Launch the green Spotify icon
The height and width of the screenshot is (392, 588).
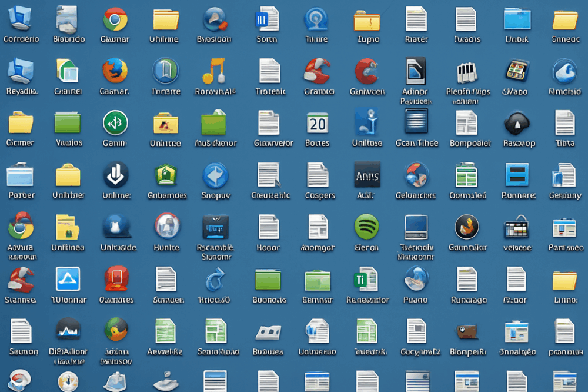click(366, 227)
